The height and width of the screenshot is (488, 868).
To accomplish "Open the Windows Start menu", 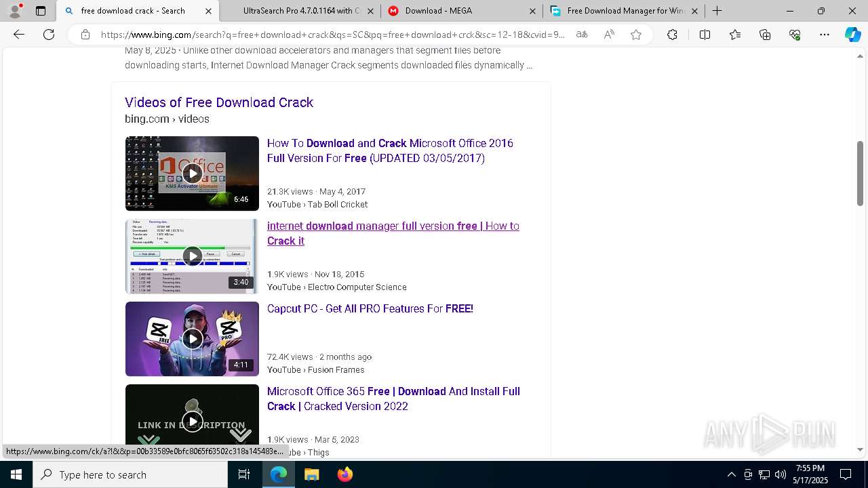I will pos(16,474).
